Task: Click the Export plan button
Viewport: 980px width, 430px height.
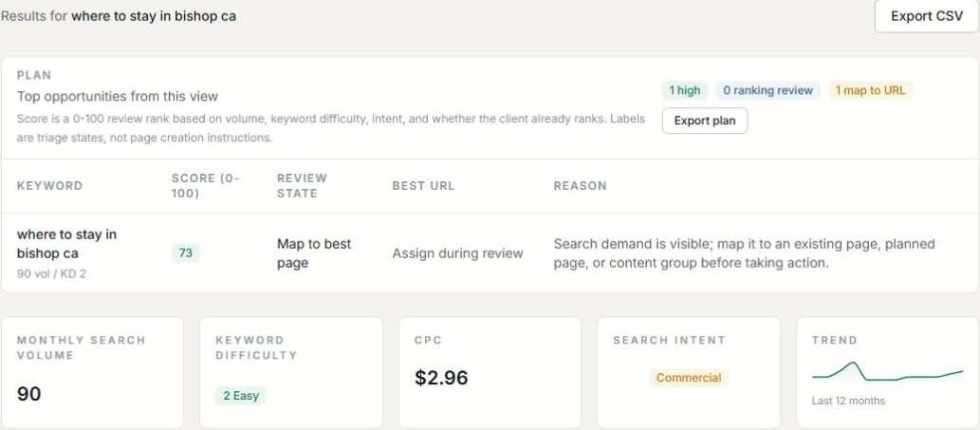Action: [x=704, y=121]
